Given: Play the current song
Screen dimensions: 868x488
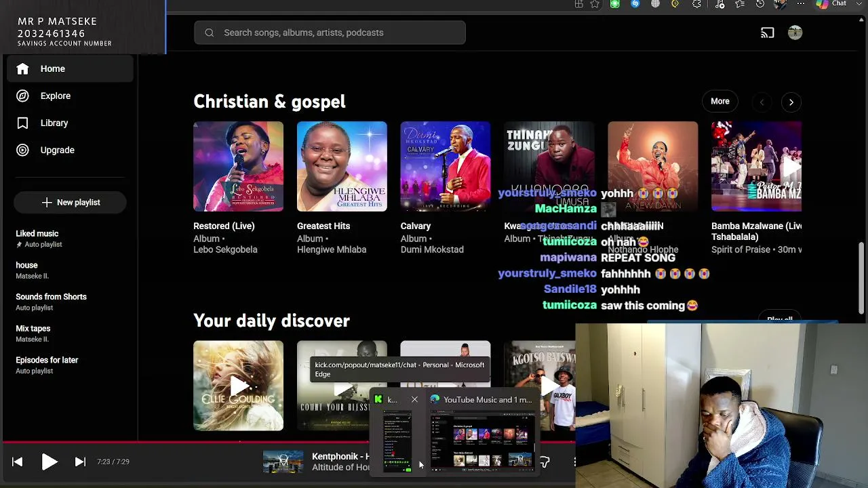Looking at the screenshot, I should [49, 462].
